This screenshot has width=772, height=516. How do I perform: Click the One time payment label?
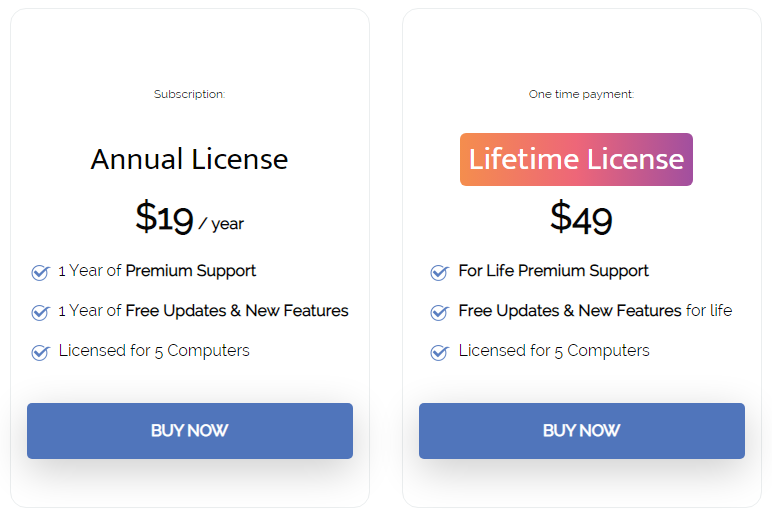click(x=581, y=94)
